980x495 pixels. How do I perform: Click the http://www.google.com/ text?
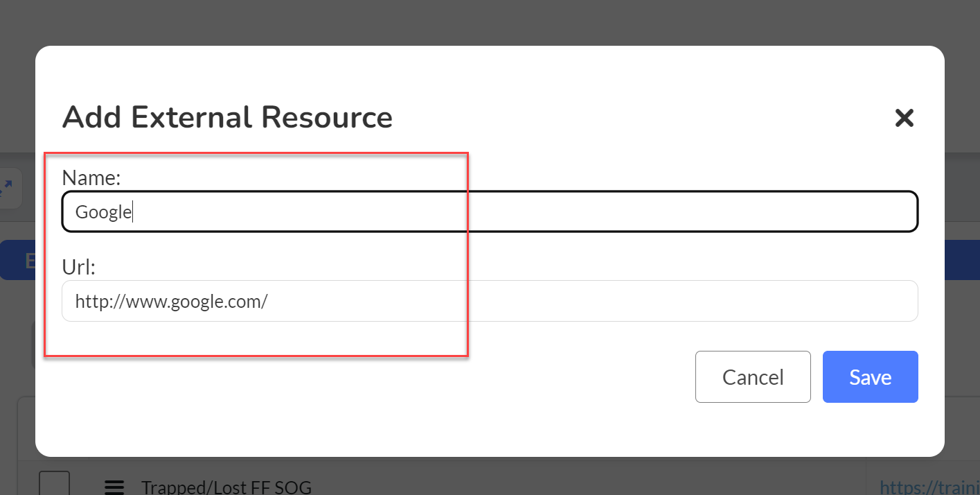tap(171, 302)
